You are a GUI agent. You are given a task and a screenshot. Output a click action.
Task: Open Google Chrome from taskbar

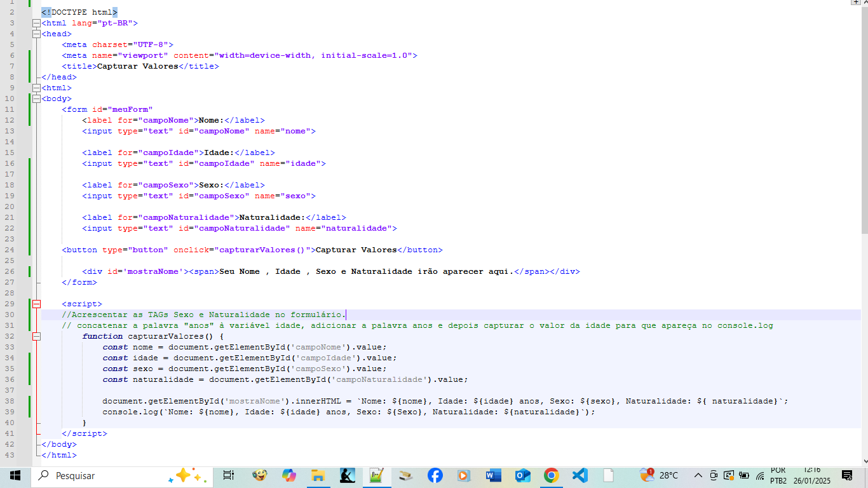551,475
